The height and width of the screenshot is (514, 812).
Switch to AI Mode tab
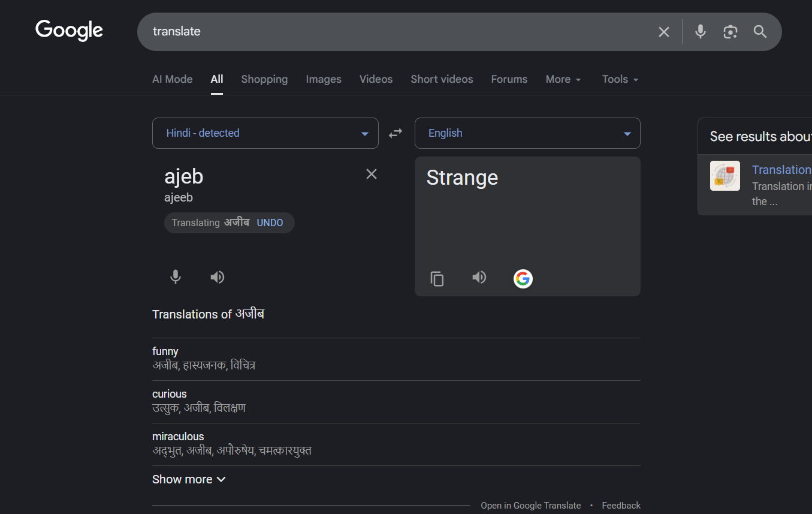tap(173, 79)
